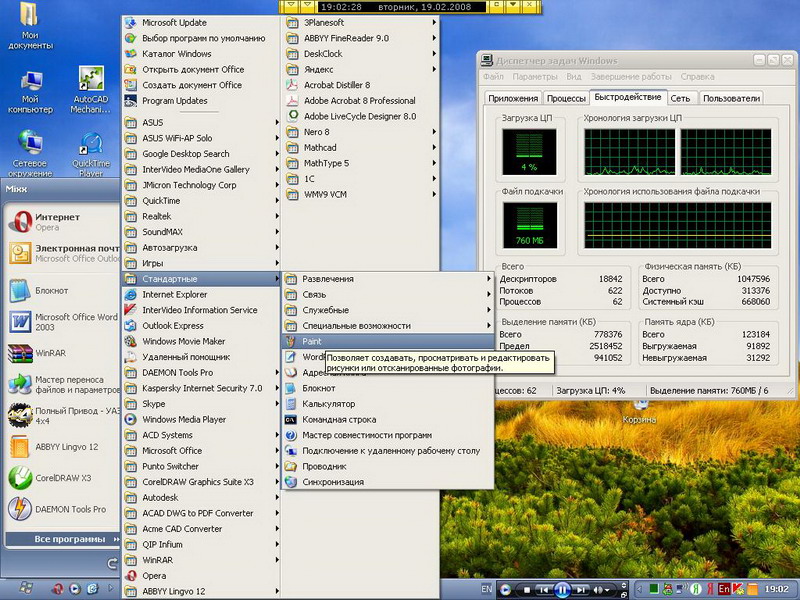Image resolution: width=800 pixels, height=600 pixels.
Task: Expand the Развлечения submenu
Action: coord(388,279)
